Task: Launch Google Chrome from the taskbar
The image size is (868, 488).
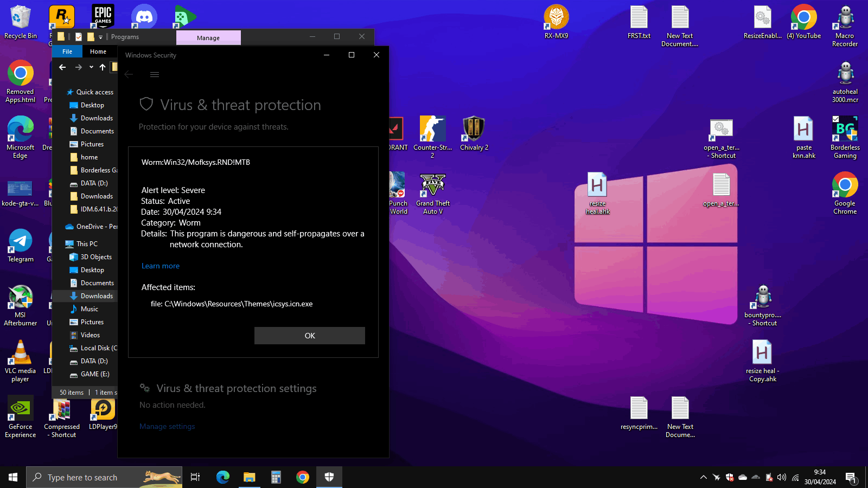Action: pos(303,477)
